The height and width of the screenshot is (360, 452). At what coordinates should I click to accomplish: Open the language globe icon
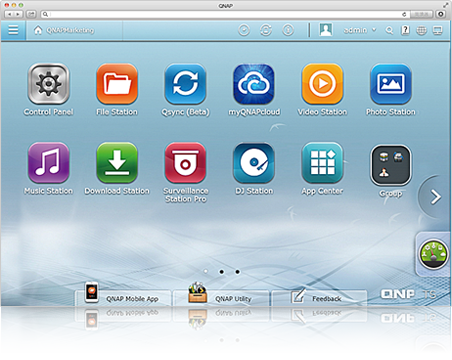click(421, 30)
